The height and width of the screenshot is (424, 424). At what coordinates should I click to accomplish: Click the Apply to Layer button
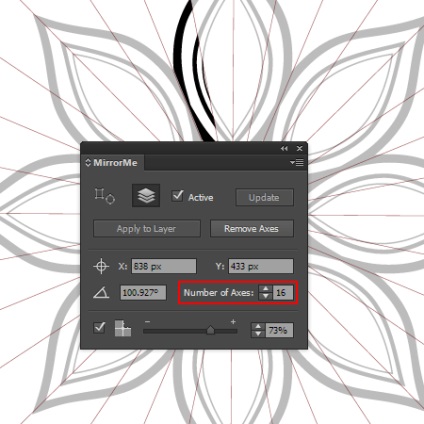point(147,229)
